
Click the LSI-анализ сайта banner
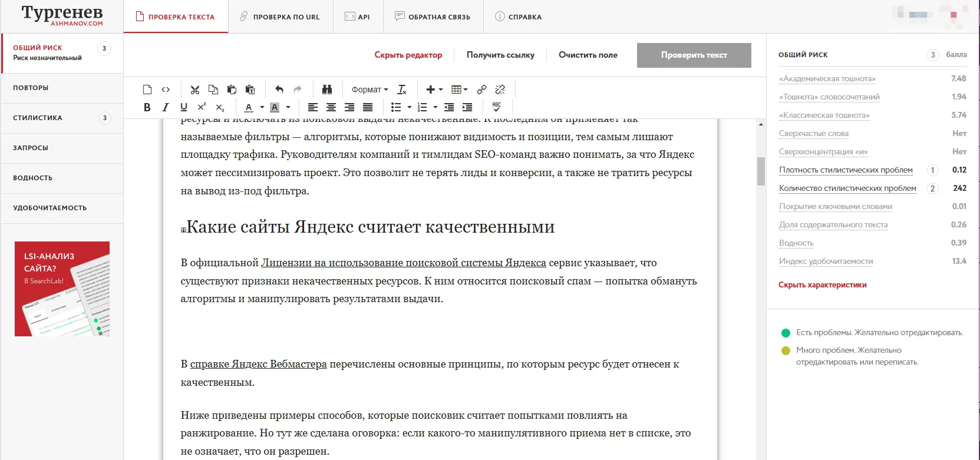click(x=62, y=289)
